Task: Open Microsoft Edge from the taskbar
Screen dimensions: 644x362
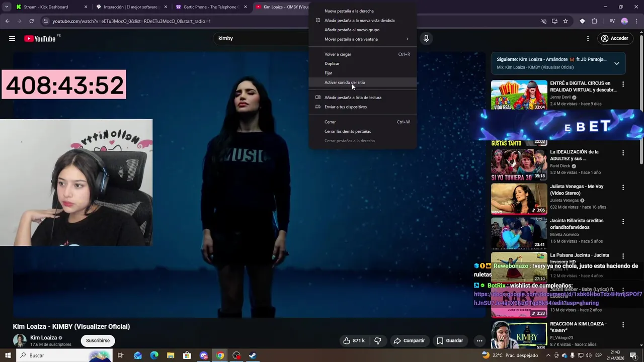Action: [x=154, y=355]
